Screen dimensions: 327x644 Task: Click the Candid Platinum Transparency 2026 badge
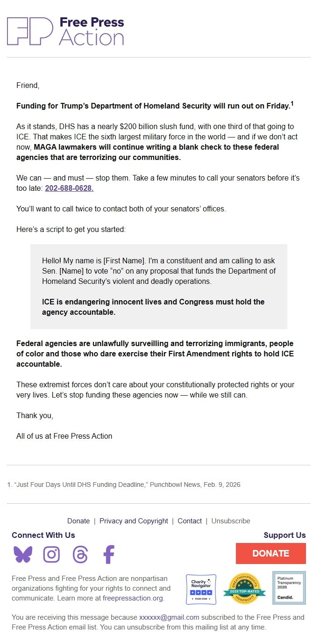tap(289, 588)
